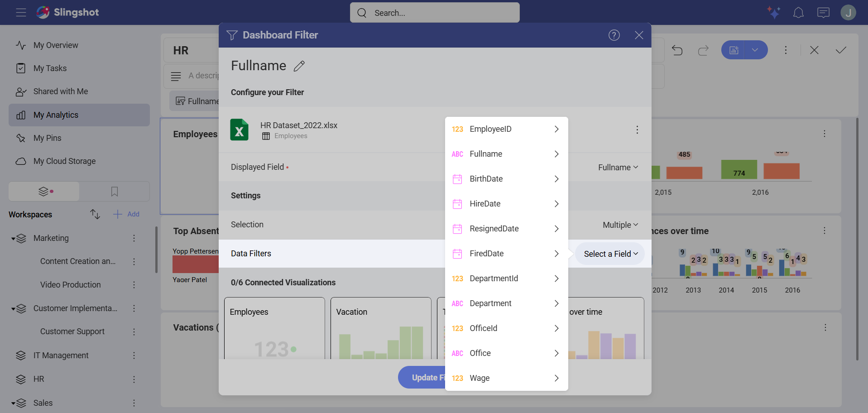Add a new workspace
This screenshot has width=868, height=413.
tap(126, 214)
